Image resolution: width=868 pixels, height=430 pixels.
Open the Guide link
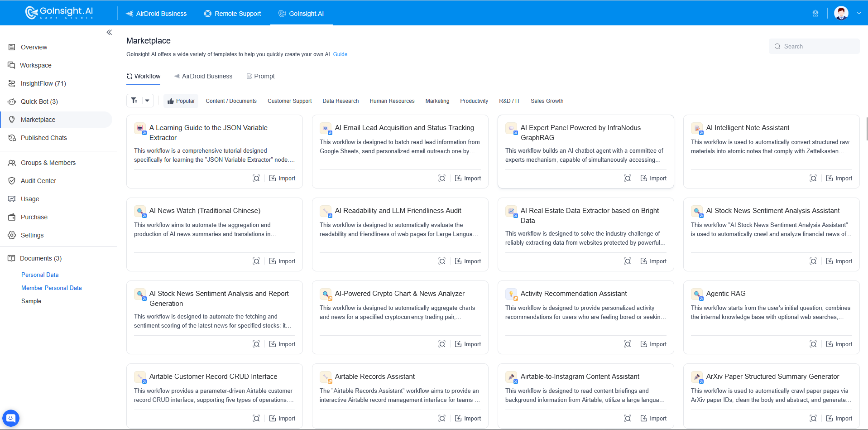coord(340,54)
